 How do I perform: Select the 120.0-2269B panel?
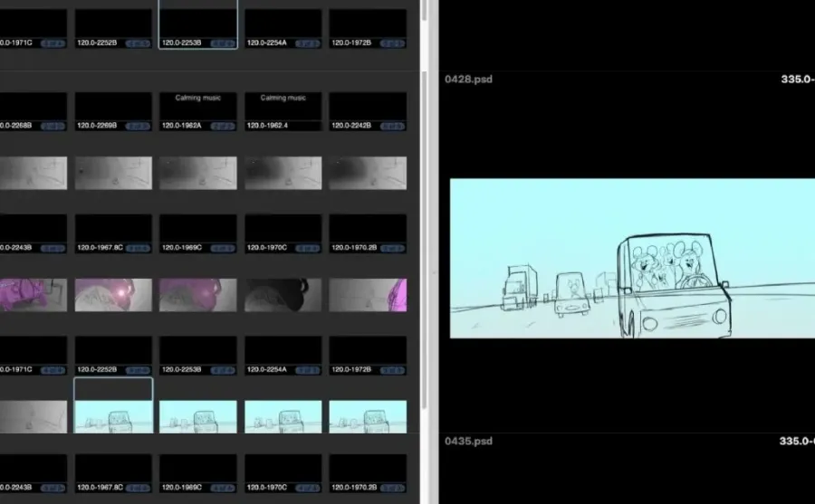coord(113,111)
